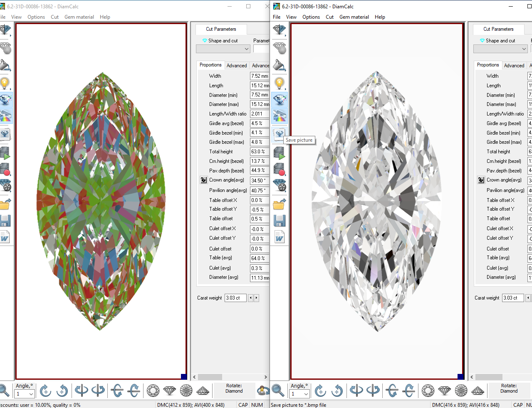This screenshot has width=532, height=408.
Task: Switch to first Advanced tab in left window
Action: coord(237,66)
